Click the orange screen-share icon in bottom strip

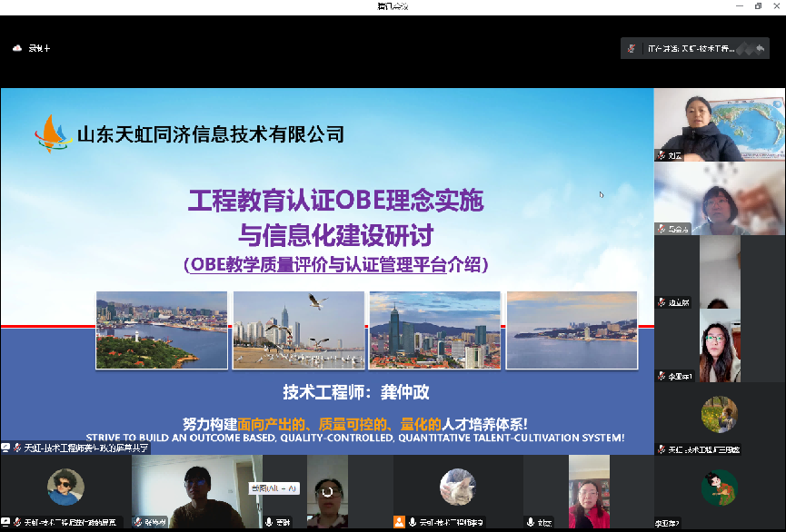(399, 522)
